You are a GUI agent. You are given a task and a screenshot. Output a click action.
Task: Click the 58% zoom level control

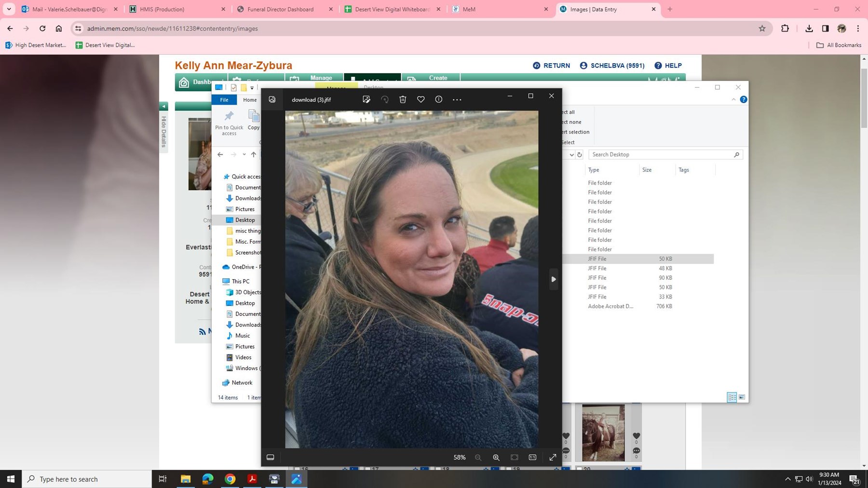click(x=459, y=457)
